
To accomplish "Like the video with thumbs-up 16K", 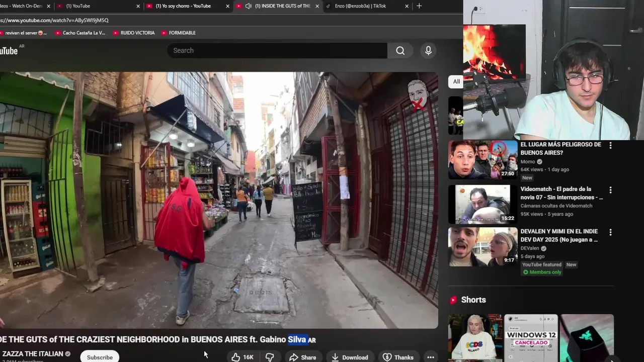I will [x=242, y=357].
